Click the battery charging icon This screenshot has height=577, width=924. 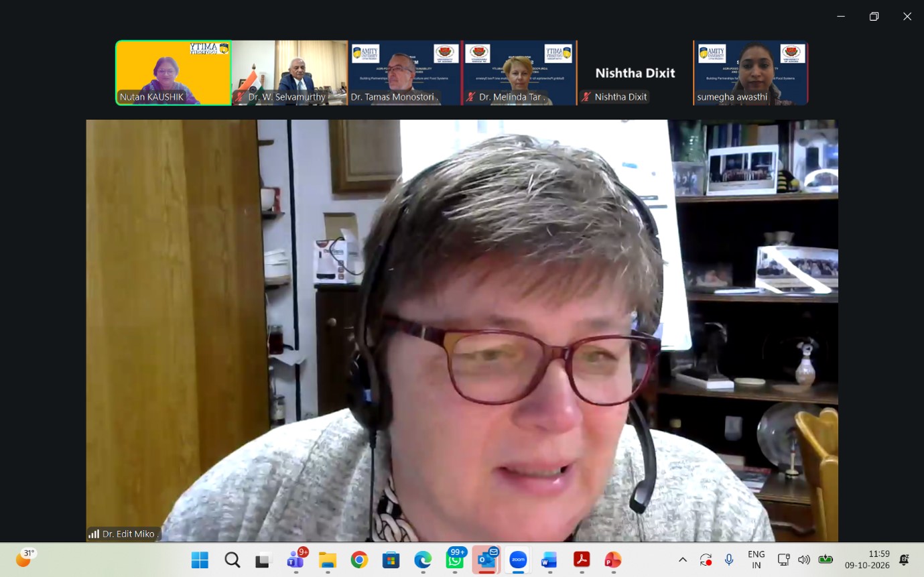[x=826, y=560]
